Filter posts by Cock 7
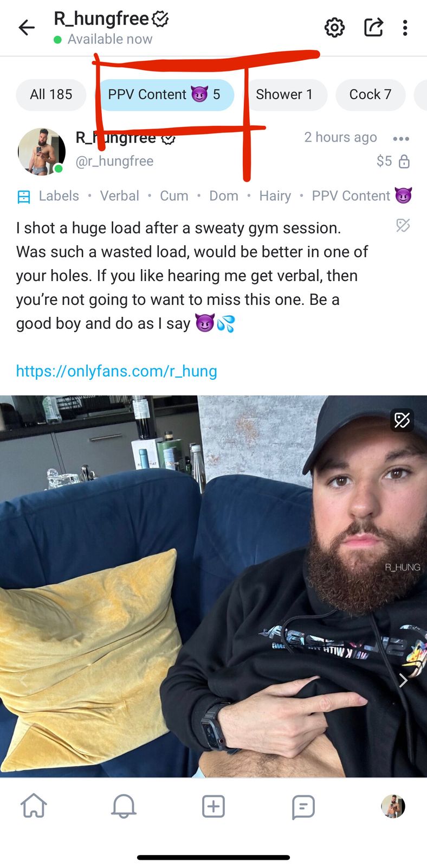 point(370,95)
